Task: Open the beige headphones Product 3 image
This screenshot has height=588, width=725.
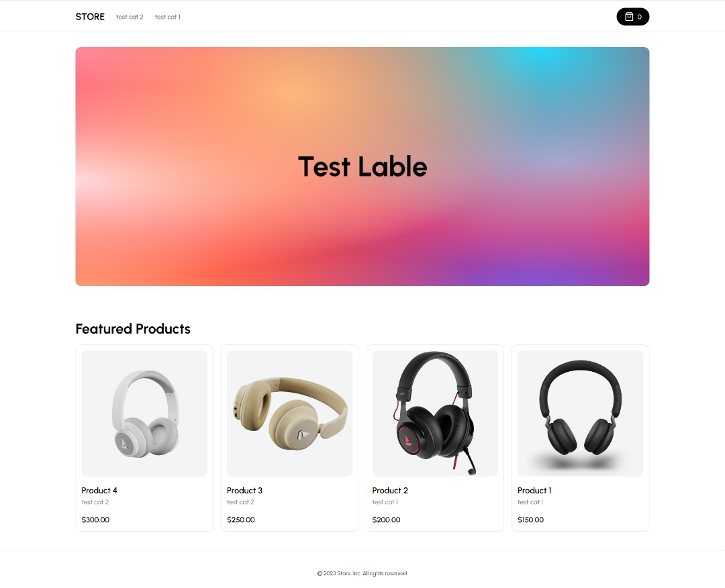Action: (290, 413)
